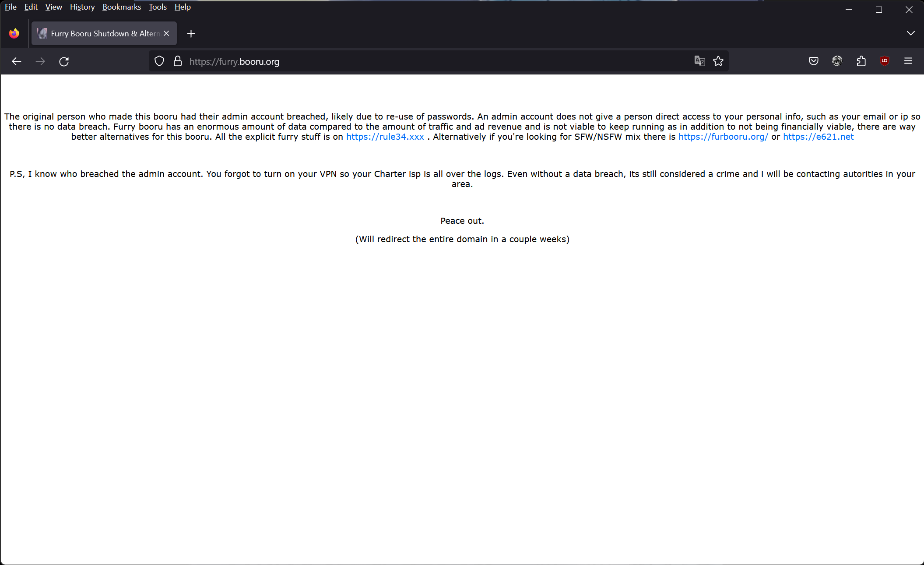Go back to the previous page
This screenshot has width=924, height=565.
[x=17, y=61]
